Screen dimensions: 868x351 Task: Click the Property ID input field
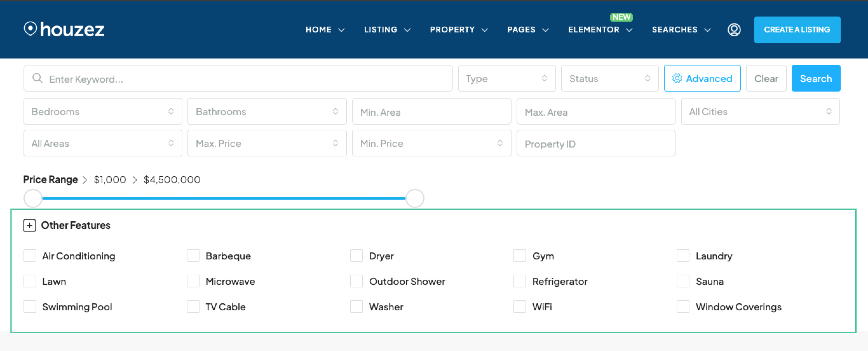coord(596,143)
